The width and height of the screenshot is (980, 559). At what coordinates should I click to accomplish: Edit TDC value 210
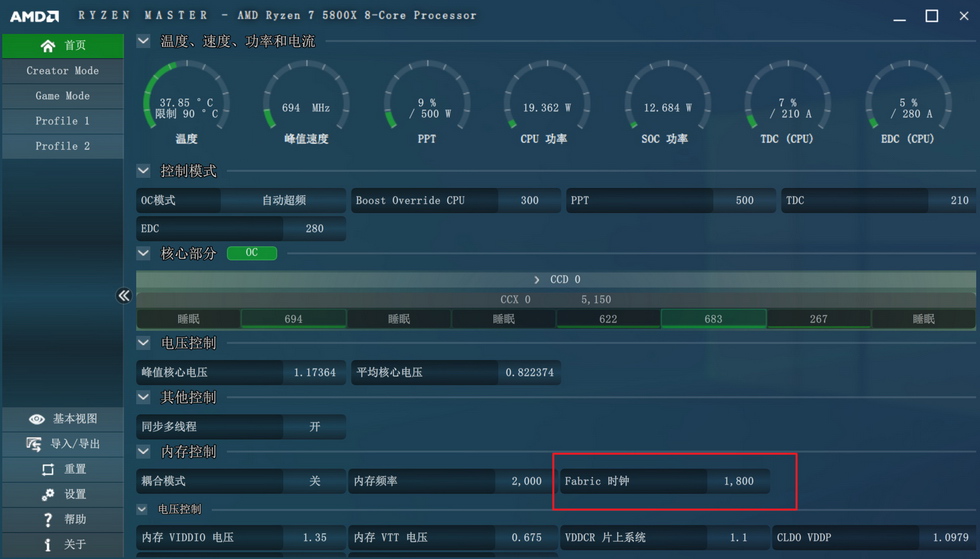point(952,200)
